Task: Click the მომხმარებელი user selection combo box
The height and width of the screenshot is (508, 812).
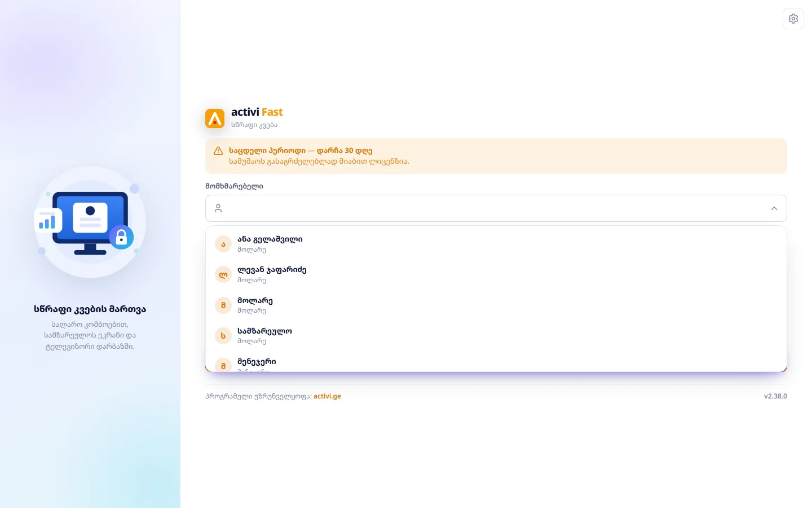Action: pyautogui.click(x=496, y=208)
